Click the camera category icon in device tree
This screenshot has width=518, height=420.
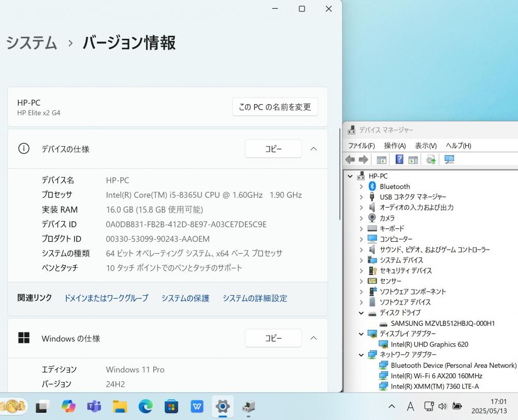(x=372, y=218)
